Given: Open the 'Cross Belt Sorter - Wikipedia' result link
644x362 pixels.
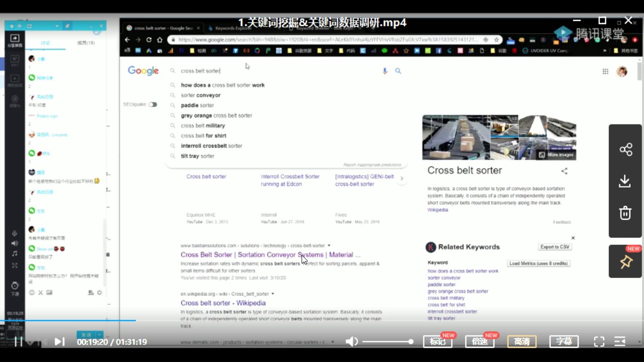Looking at the screenshot, I should pos(223,303).
